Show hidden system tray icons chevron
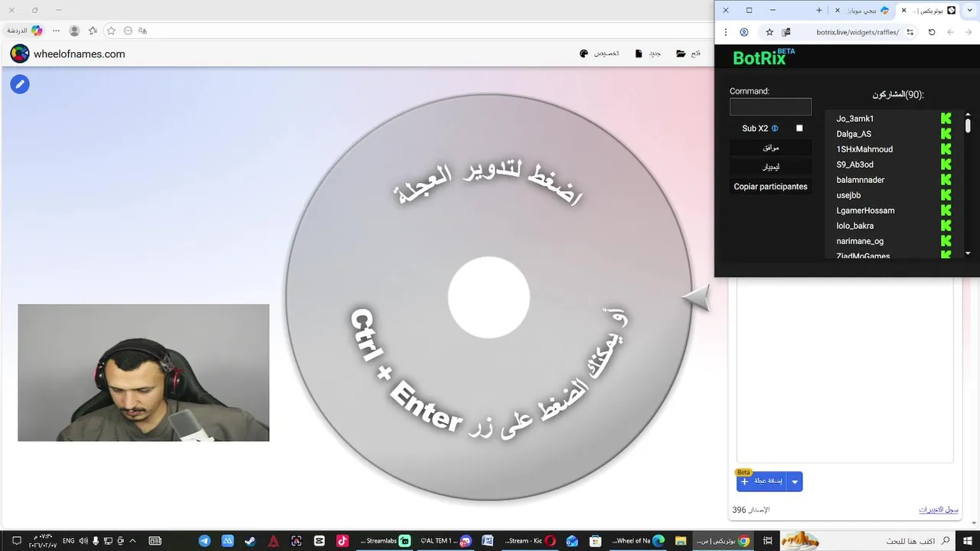The width and height of the screenshot is (980, 551). (x=132, y=540)
